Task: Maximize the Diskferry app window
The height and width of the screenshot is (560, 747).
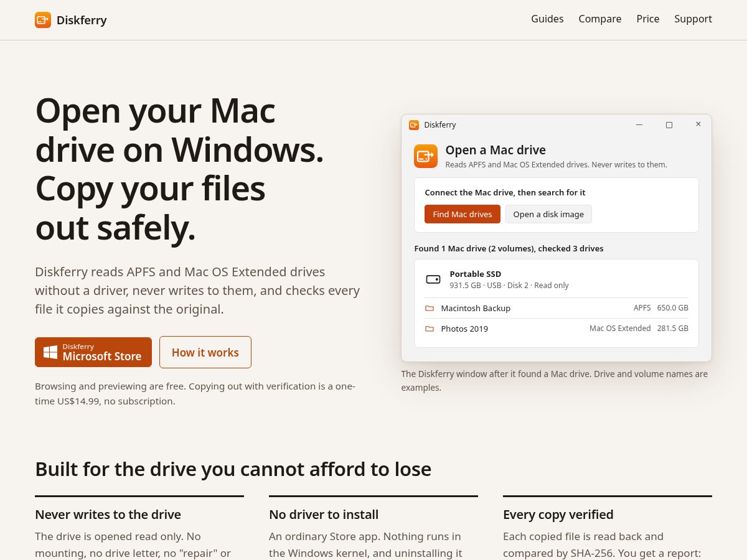Action: [x=669, y=125]
